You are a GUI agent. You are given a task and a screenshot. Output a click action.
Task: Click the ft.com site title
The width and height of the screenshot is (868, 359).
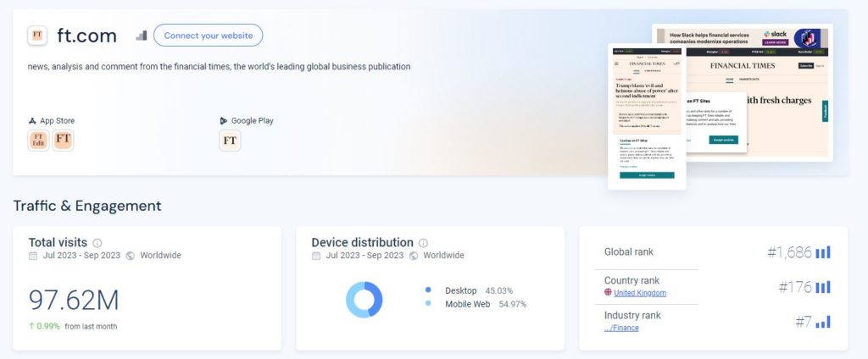(87, 36)
